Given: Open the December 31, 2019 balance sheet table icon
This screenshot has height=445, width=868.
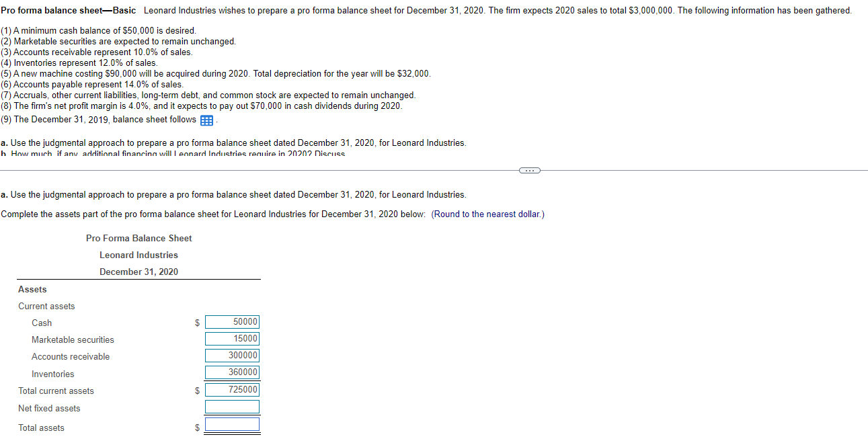Looking at the screenshot, I should pyautogui.click(x=206, y=120).
